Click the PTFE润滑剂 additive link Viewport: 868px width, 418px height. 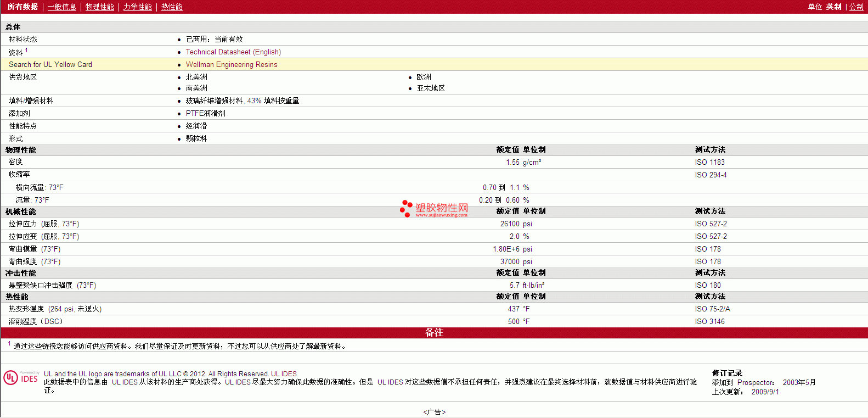205,113
